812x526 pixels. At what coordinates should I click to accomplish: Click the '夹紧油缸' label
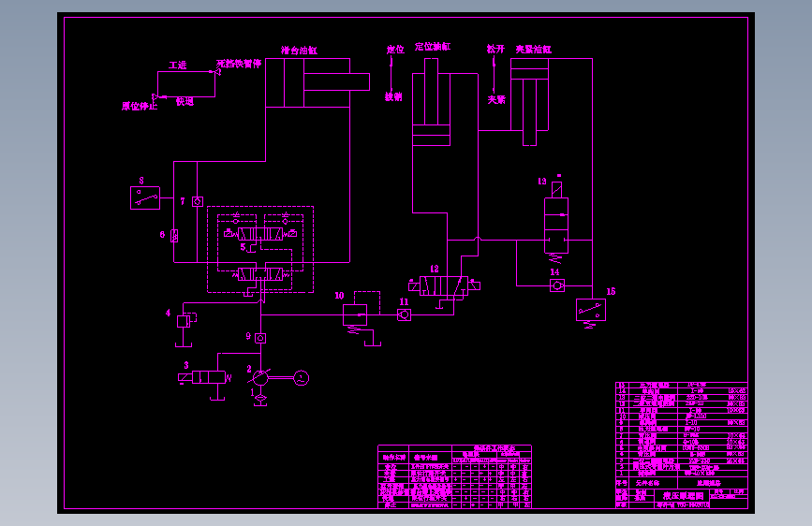pos(534,50)
